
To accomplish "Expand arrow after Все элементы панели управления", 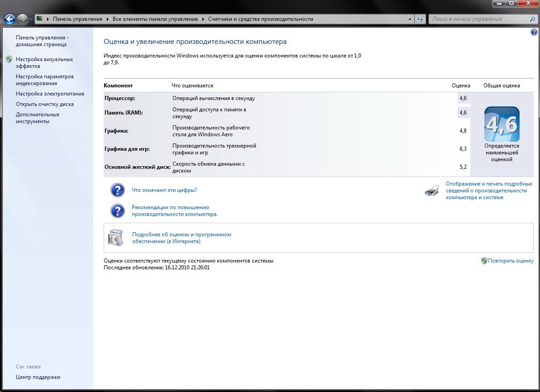I will (203, 19).
